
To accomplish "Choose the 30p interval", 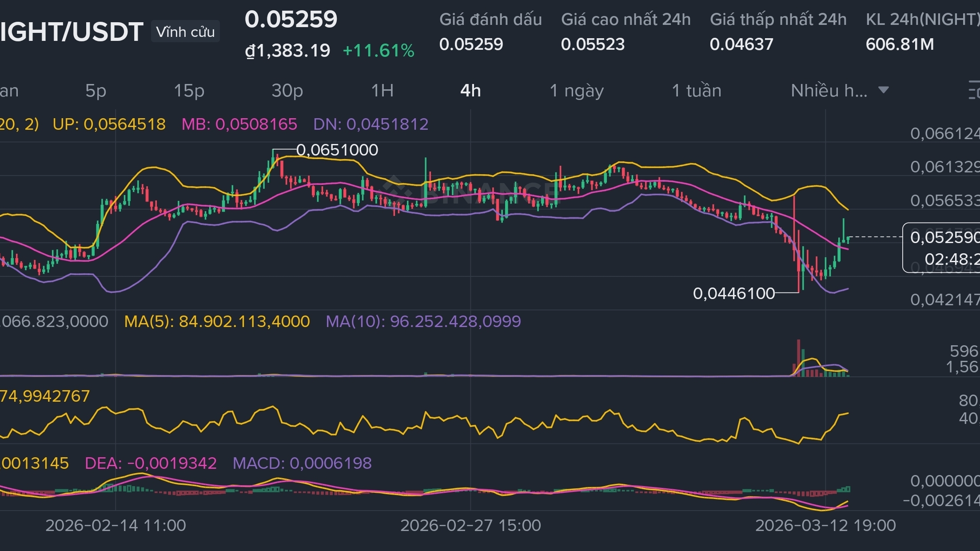I will [x=287, y=91].
